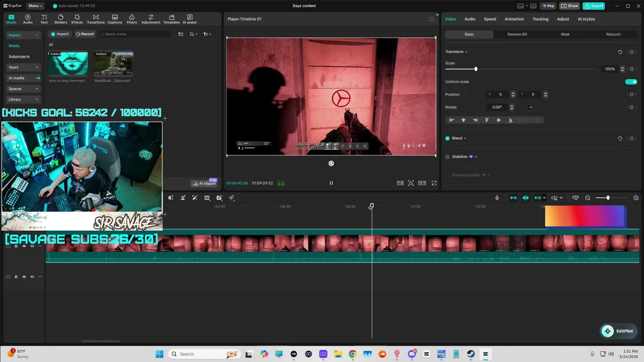The width and height of the screenshot is (644, 362).
Task: Open the AI clipper tool
Action: [x=205, y=184]
